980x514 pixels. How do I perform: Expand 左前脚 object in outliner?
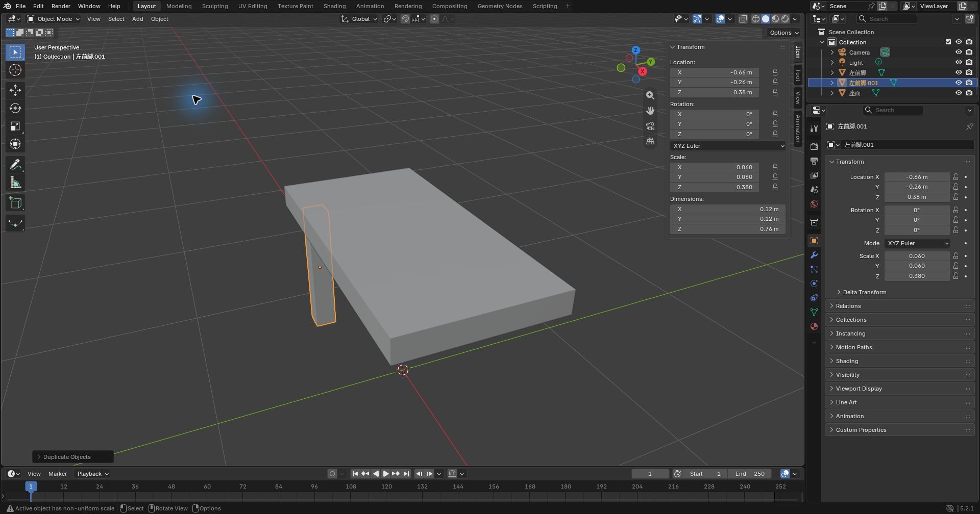(x=832, y=72)
